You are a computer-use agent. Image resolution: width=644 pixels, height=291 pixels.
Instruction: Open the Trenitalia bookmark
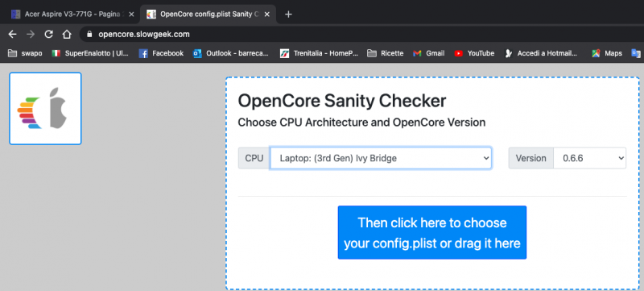coord(319,53)
